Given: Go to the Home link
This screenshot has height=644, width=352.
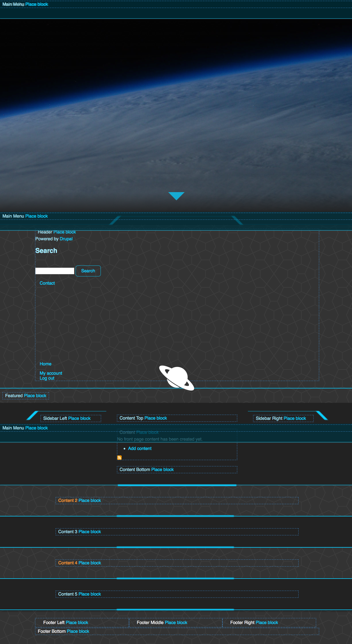Looking at the screenshot, I should [45, 364].
